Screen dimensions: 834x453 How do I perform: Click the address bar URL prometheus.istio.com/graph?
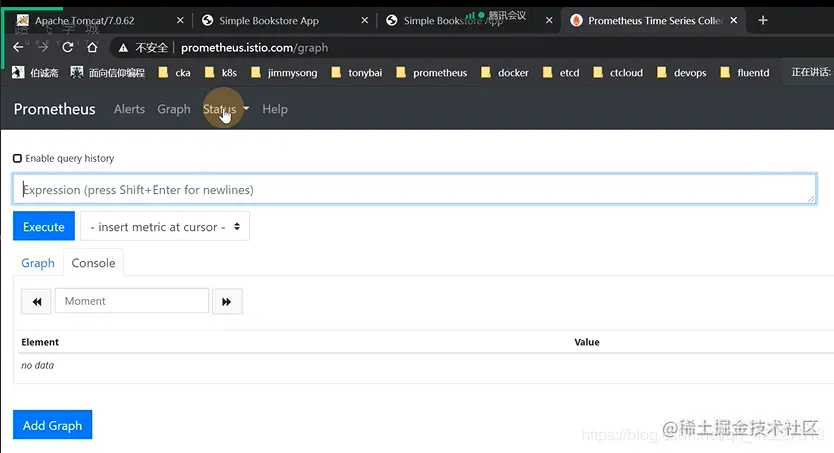pyautogui.click(x=254, y=48)
